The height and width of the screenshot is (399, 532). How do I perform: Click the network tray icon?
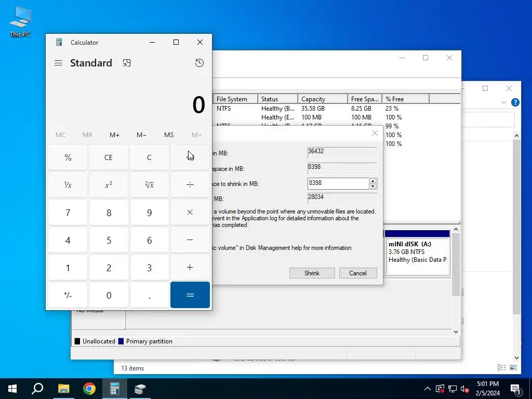tap(453, 389)
